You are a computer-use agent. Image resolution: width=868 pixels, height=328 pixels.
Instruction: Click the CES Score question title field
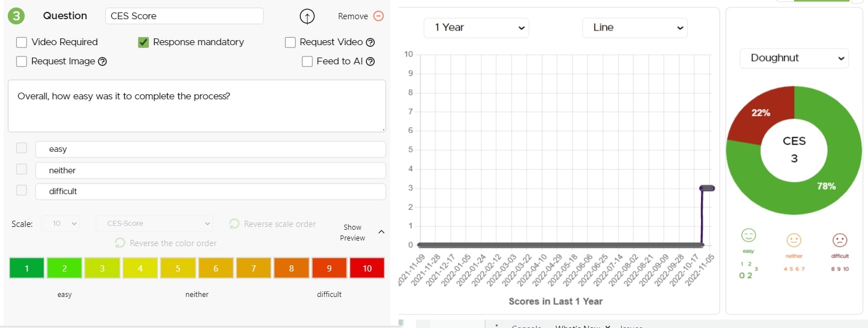184,16
